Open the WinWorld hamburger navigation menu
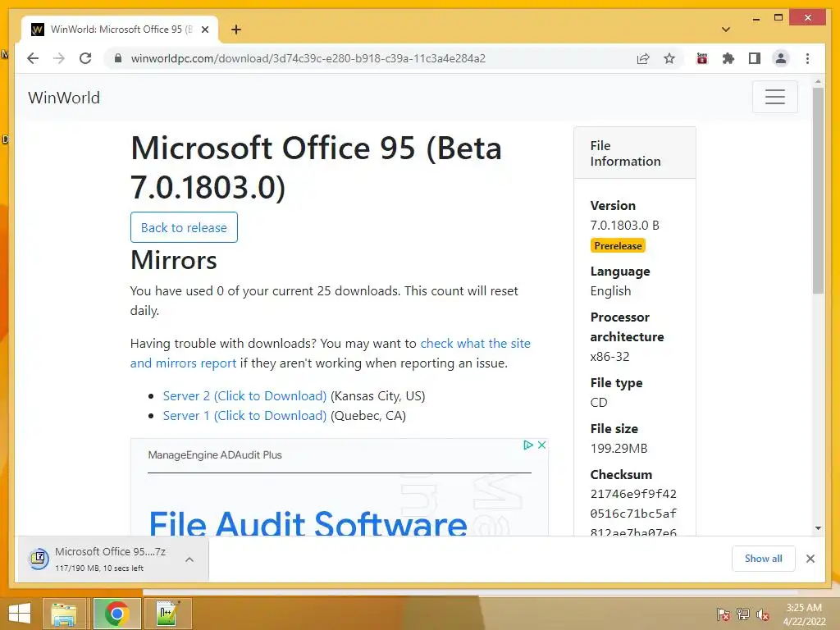This screenshot has height=630, width=840. pyautogui.click(x=774, y=97)
